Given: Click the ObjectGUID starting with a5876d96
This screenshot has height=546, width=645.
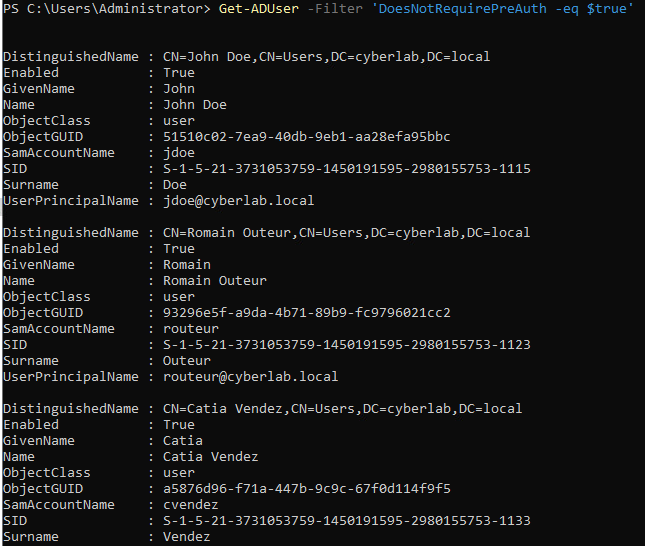Looking at the screenshot, I should tap(306, 489).
